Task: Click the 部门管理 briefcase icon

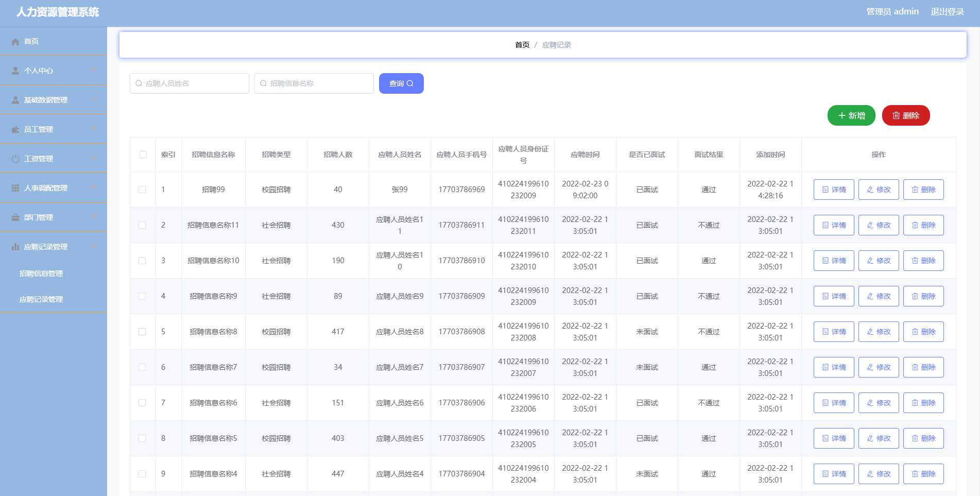Action: 15,218
